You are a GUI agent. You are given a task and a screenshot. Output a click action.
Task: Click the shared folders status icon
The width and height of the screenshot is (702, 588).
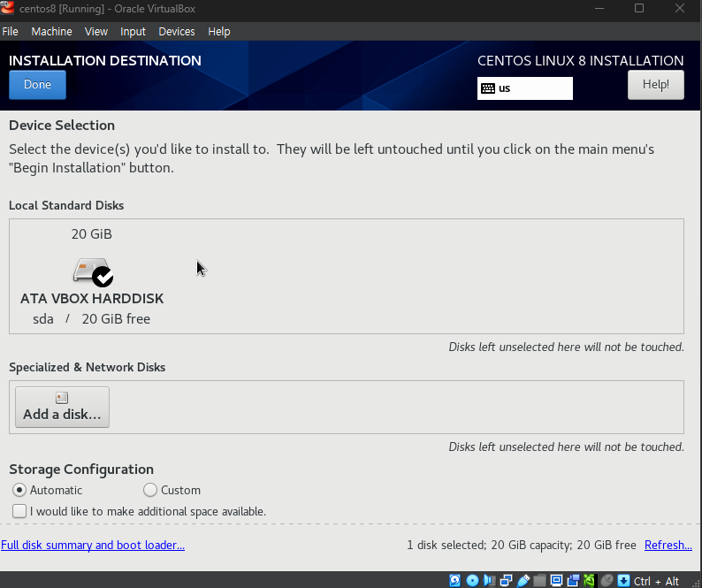539,580
